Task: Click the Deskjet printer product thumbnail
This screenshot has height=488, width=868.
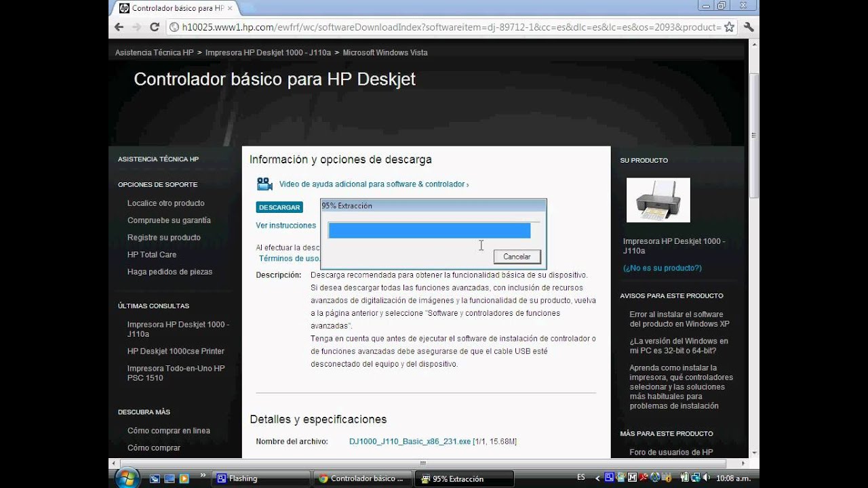Action: [658, 200]
